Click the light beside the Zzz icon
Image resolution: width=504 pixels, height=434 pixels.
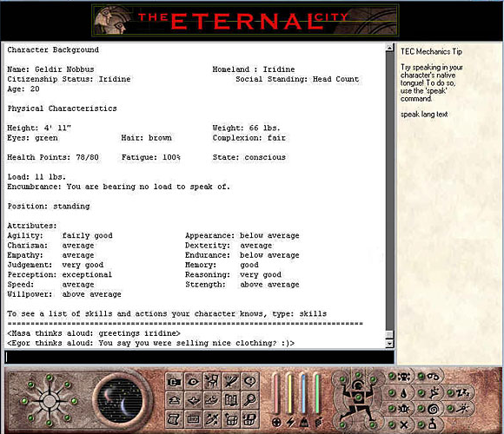click(x=451, y=392)
